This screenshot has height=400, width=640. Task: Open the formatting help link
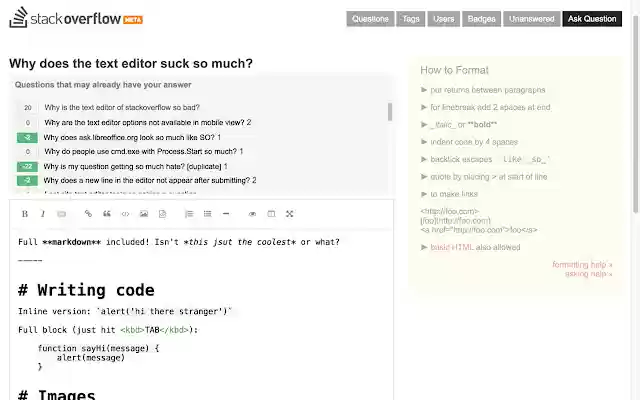coord(582,264)
